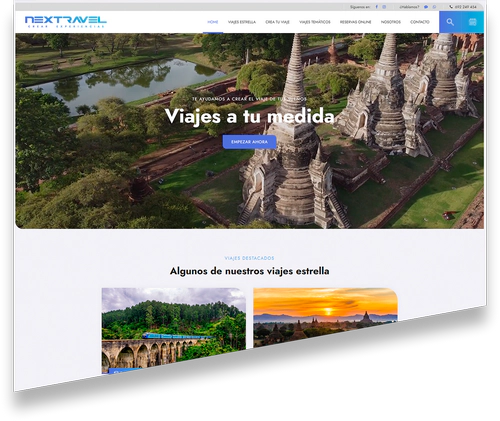Open the Facebook page icon
Screen dimensions: 500x421
click(377, 7)
